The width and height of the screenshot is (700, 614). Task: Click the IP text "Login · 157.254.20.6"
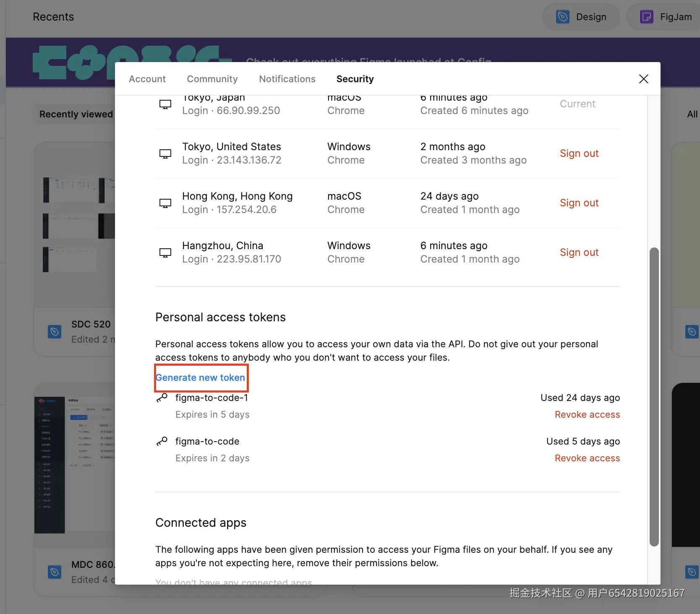(x=229, y=210)
